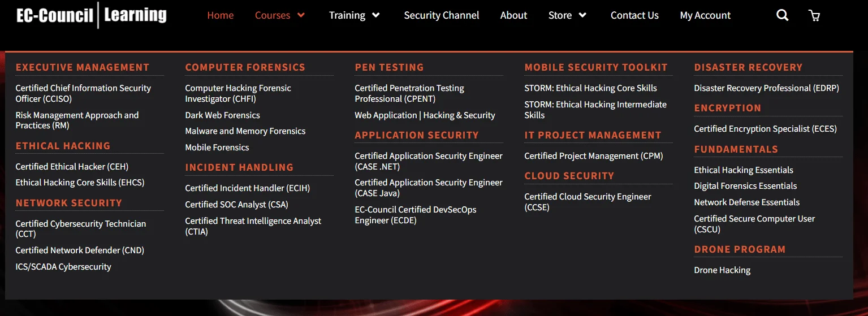
Task: Select Dark Web Forensics course
Action: point(222,115)
